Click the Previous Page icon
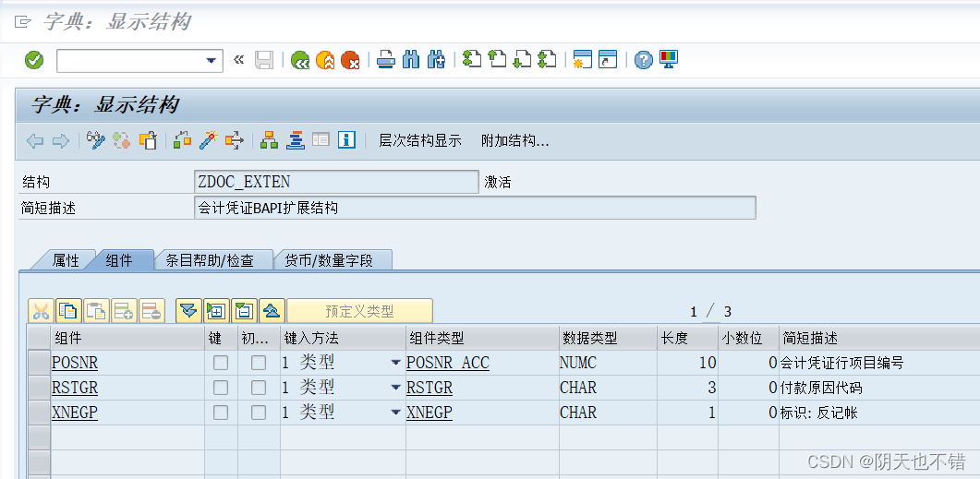This screenshot has width=980, height=479. [x=497, y=60]
